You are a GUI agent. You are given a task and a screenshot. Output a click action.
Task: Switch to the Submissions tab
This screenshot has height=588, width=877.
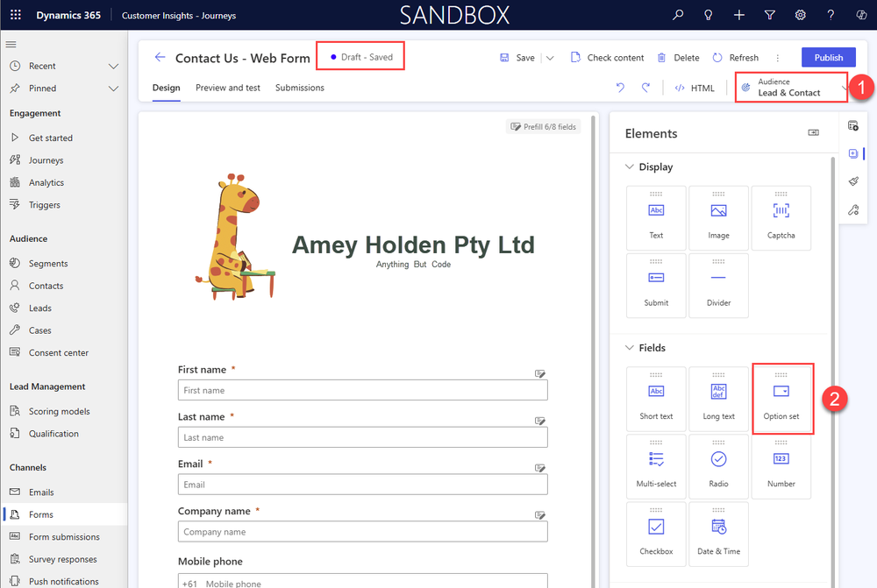pos(300,88)
